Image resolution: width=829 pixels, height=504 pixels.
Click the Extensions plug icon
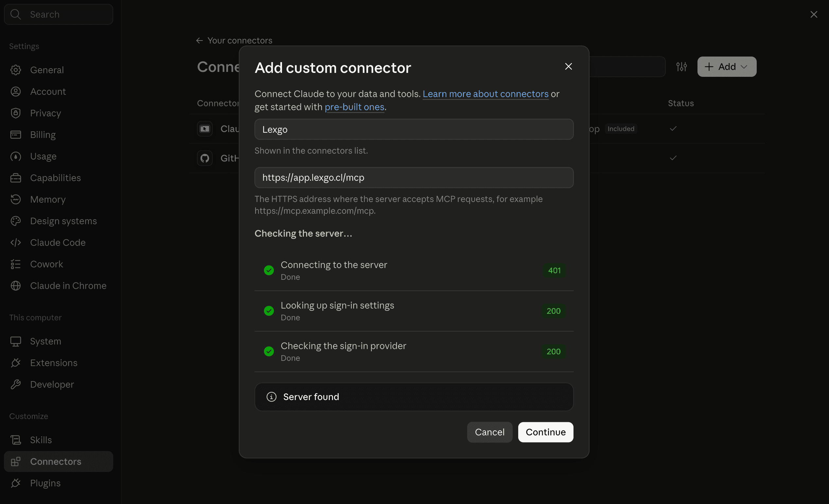click(15, 363)
